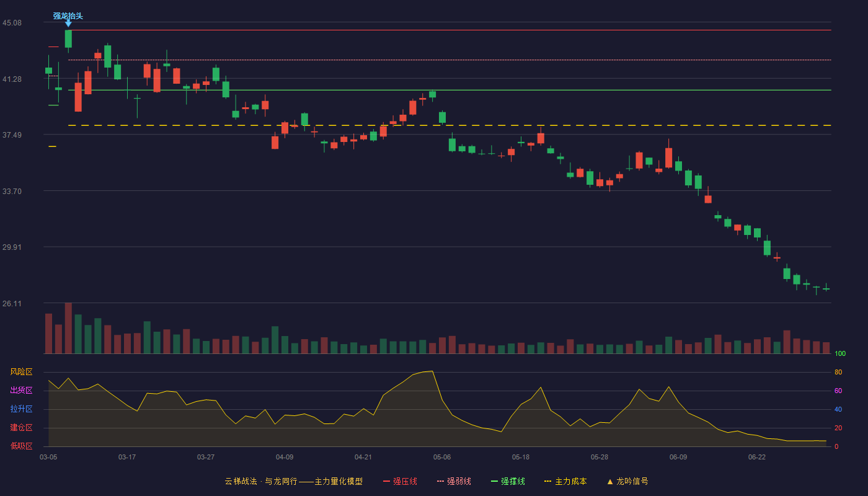Screen dimensions: 868x496
Task: Click the 03-05 date label
Action: tap(48, 457)
